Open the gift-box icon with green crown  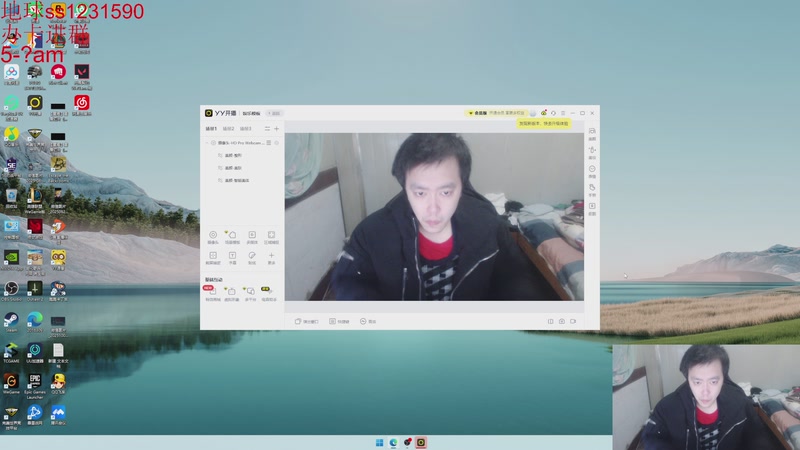[232, 293]
